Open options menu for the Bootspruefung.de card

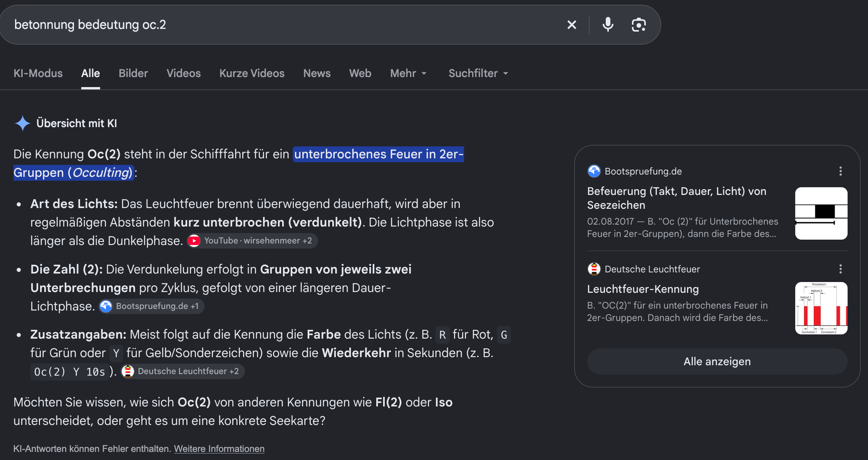[x=841, y=171]
